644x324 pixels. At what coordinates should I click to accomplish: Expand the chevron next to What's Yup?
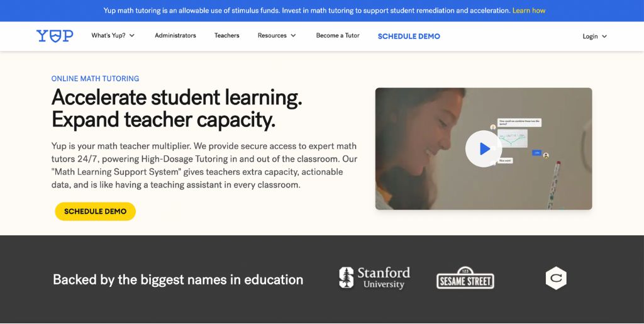132,36
